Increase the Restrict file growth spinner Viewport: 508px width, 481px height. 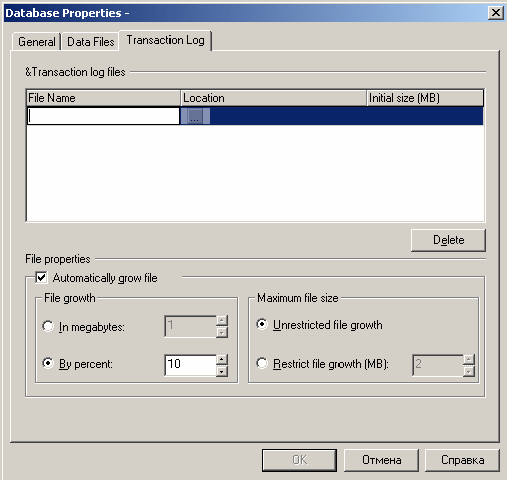tap(469, 360)
